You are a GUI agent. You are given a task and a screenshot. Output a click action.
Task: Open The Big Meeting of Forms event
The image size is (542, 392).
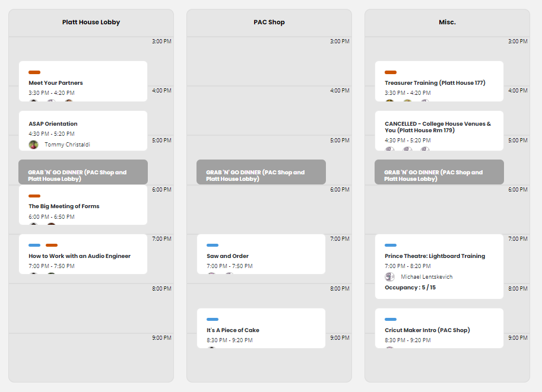(83, 205)
